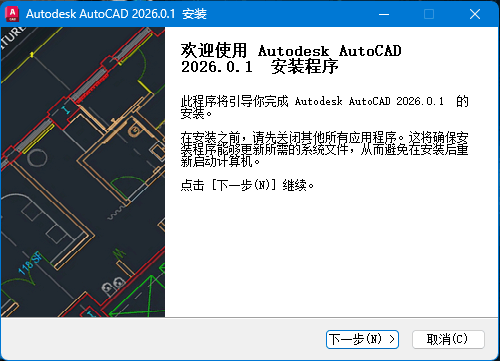Click the title bar text Autodesk AutoCAD 2026.0.1 安装
500x361 pixels.
pos(116,14)
